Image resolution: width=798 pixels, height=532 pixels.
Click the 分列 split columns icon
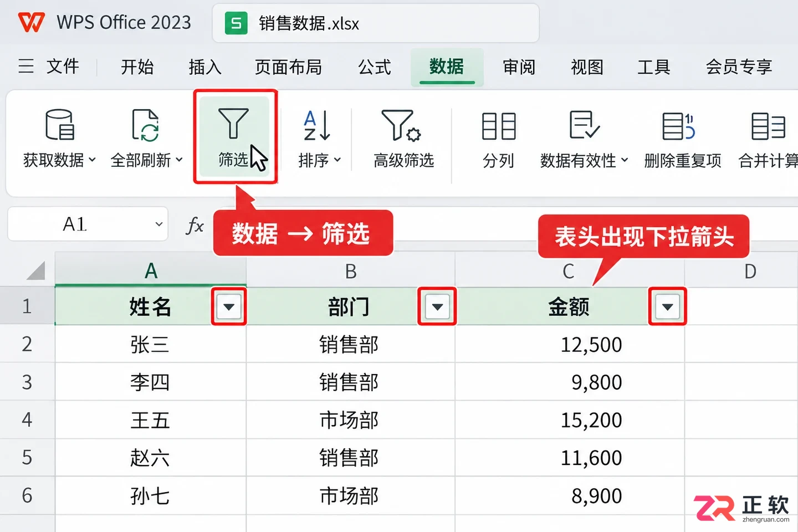[499, 126]
